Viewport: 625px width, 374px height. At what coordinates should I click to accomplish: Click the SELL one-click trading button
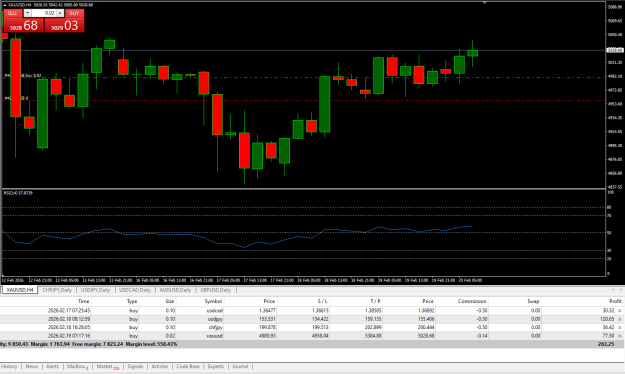click(12, 13)
